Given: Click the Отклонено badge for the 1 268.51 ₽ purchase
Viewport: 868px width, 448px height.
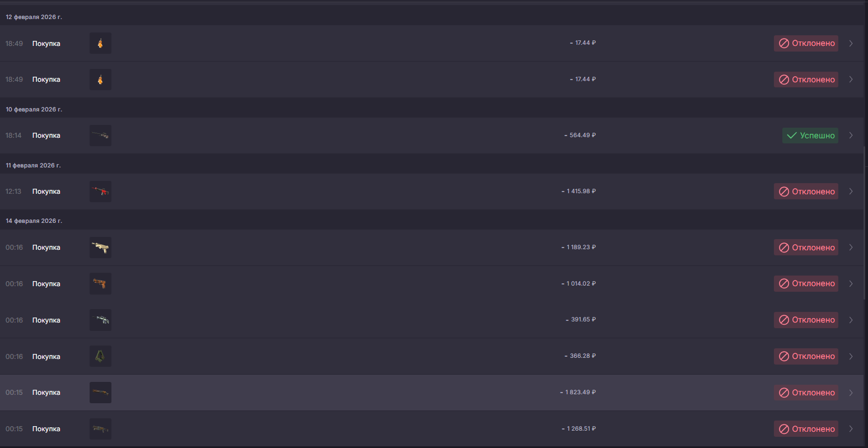Looking at the screenshot, I should (806, 429).
